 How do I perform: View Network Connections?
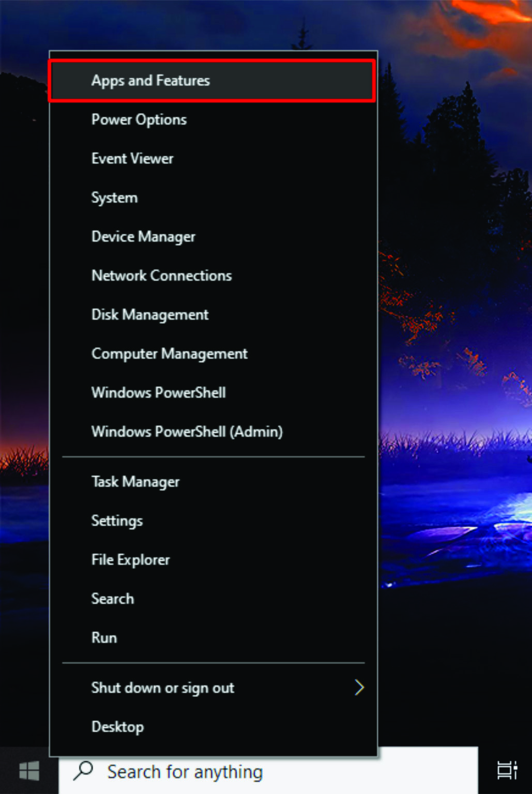tap(162, 276)
